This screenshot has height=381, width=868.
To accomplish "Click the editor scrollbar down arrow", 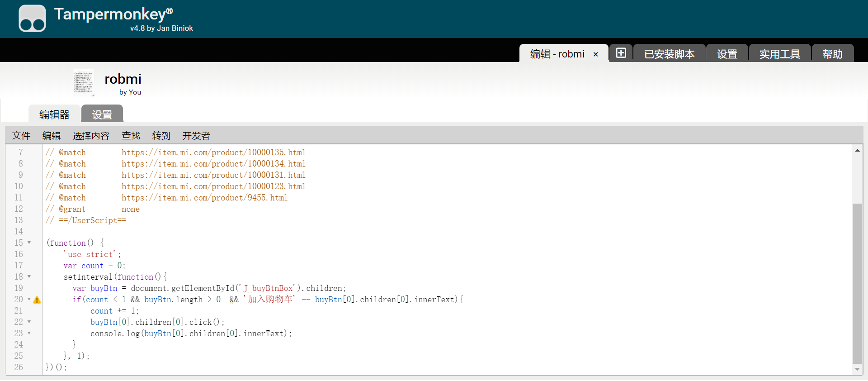I will click(x=857, y=369).
